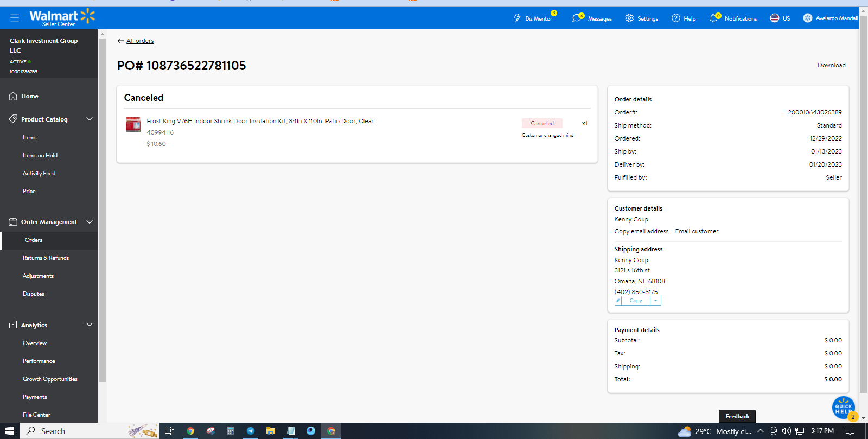
Task: Open File Center menu item
Action: point(36,415)
